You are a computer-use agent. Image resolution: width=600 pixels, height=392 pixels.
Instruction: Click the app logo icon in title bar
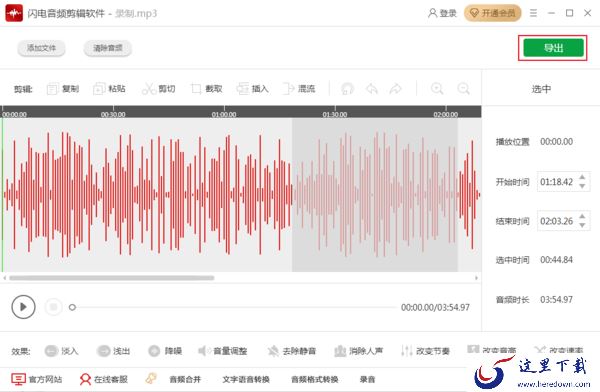click(14, 13)
